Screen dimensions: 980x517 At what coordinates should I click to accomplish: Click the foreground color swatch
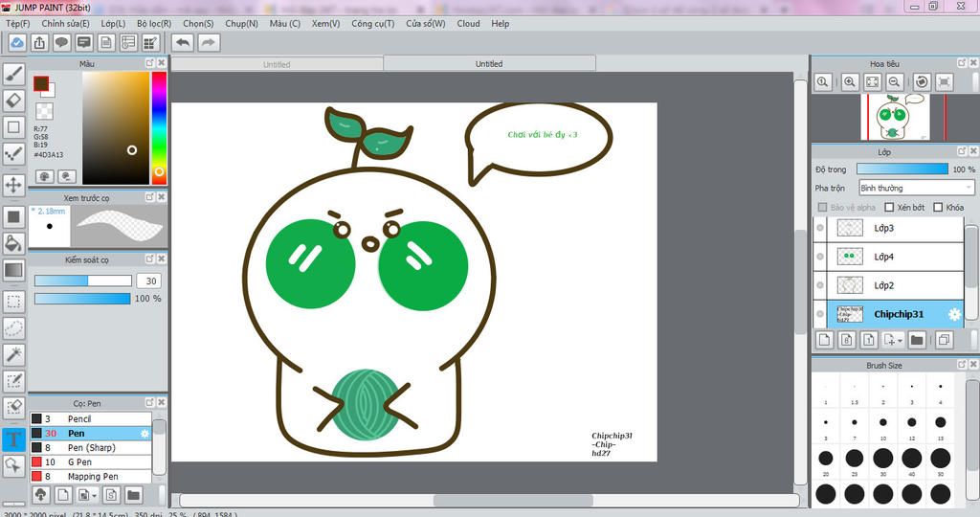point(41,83)
